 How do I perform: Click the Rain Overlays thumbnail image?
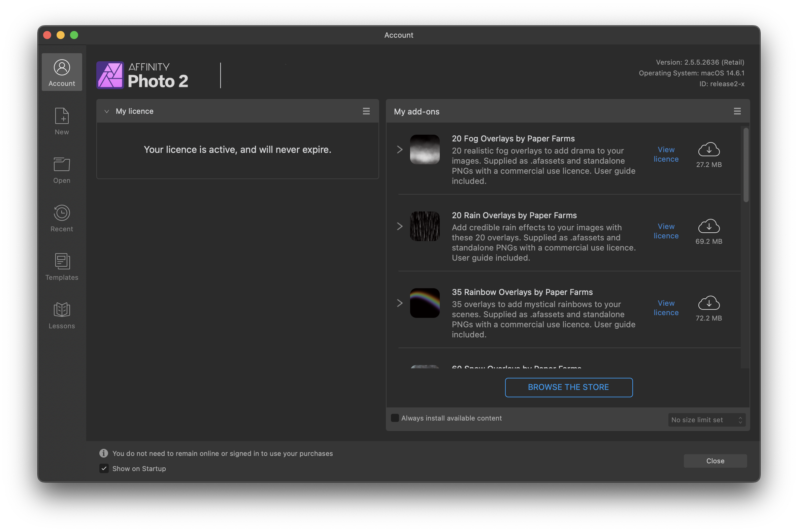click(x=425, y=226)
